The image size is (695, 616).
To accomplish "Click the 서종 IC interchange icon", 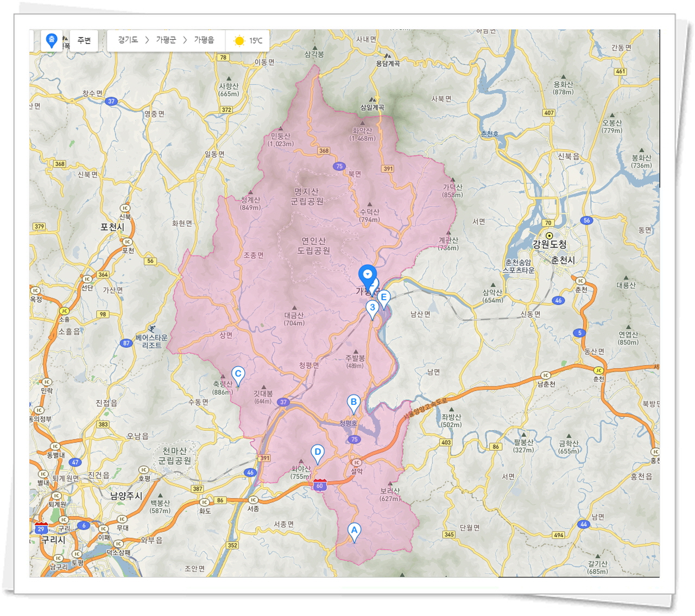I will [253, 500].
